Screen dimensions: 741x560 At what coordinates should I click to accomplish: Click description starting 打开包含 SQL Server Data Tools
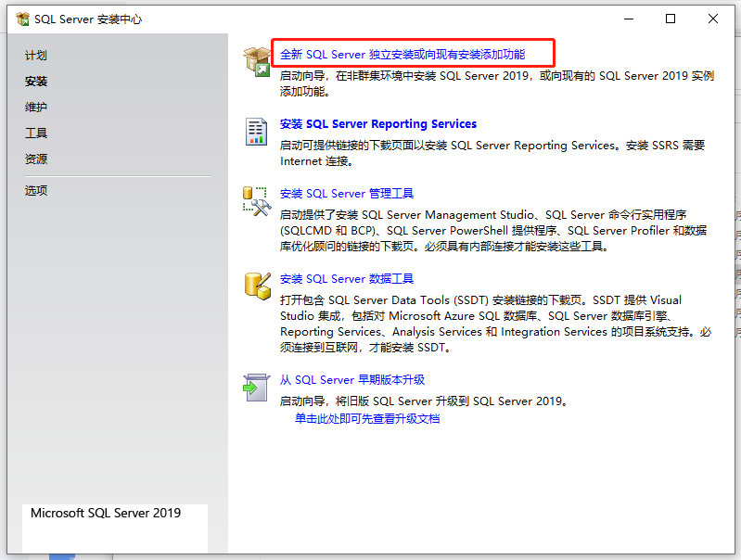click(496, 324)
